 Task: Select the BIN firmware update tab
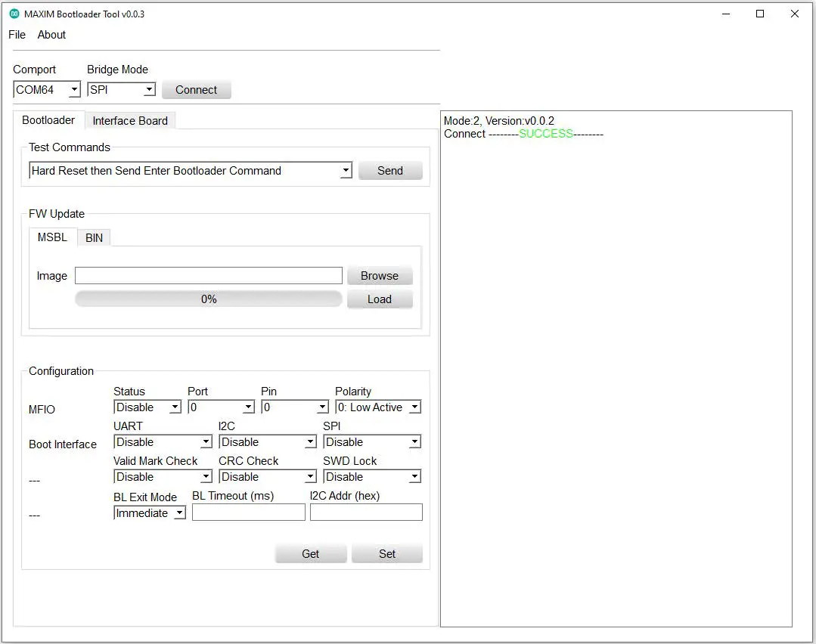(94, 237)
